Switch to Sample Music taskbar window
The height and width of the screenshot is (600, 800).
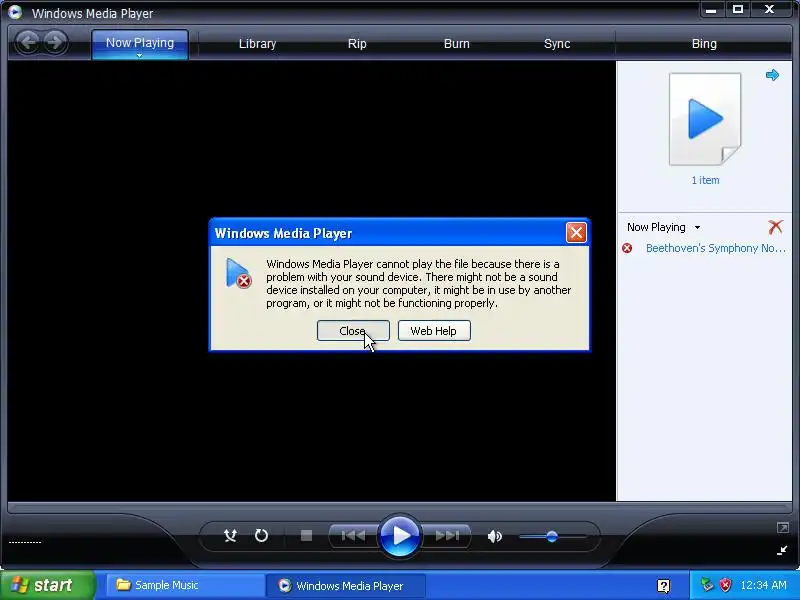(x=184, y=585)
